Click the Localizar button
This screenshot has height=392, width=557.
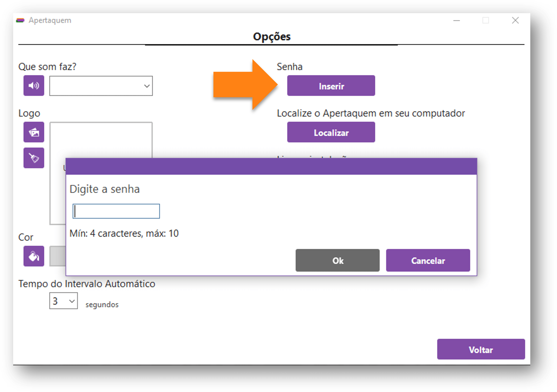click(331, 132)
